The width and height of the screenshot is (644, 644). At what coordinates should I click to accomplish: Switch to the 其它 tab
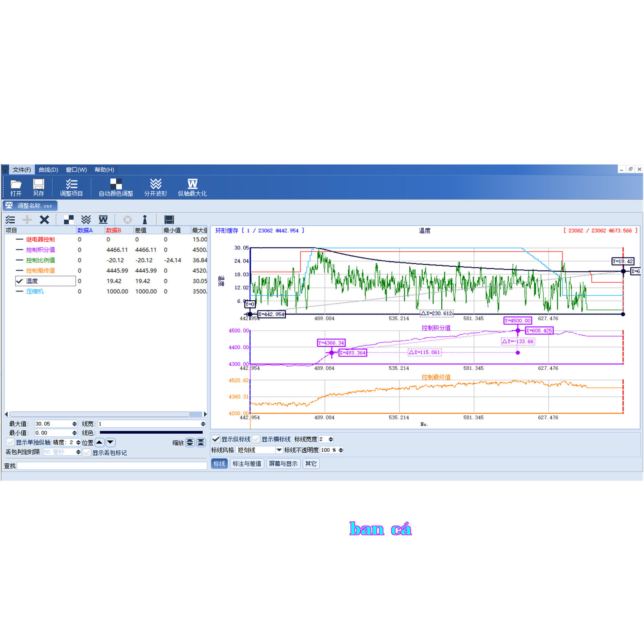click(x=311, y=464)
